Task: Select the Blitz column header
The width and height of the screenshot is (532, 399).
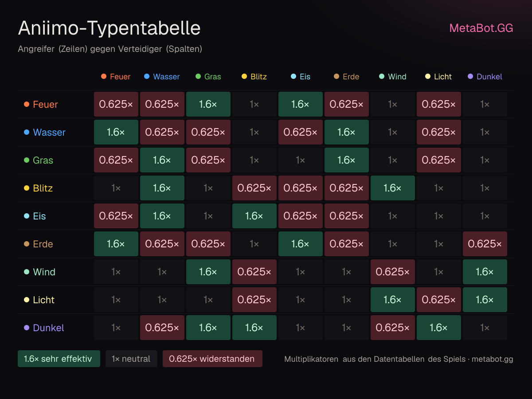Action: coord(254,77)
